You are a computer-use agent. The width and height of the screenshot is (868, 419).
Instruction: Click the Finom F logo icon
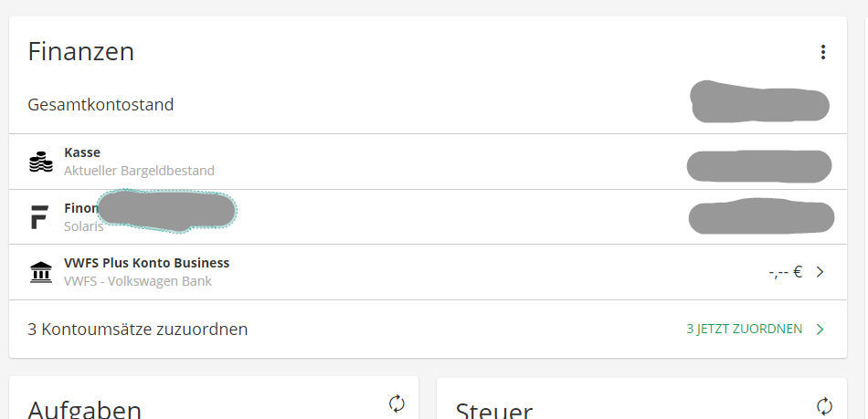pos(39,217)
